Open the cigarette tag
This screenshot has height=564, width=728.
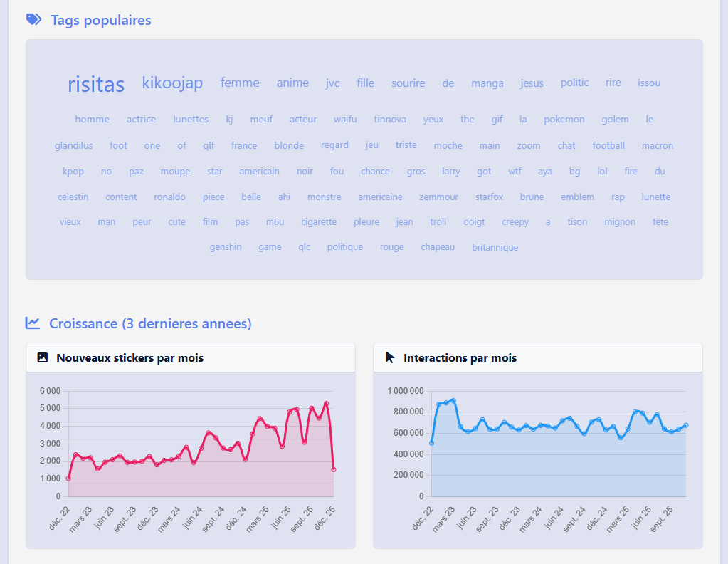[x=319, y=222]
